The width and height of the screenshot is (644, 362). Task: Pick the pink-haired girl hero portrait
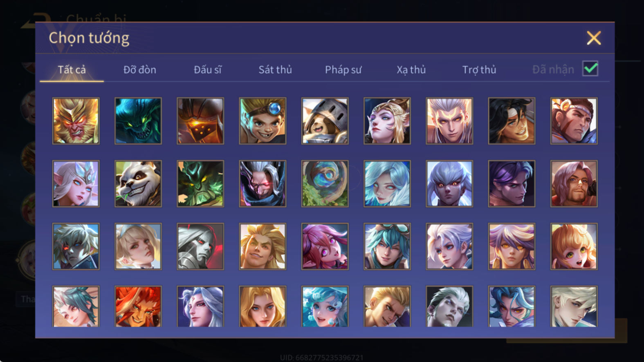[x=325, y=246]
